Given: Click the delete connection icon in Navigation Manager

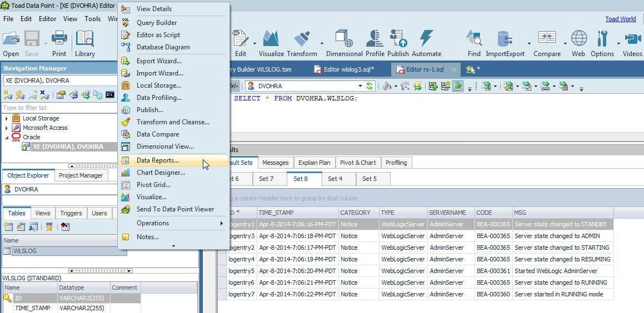Looking at the screenshot, I should 45,95.
